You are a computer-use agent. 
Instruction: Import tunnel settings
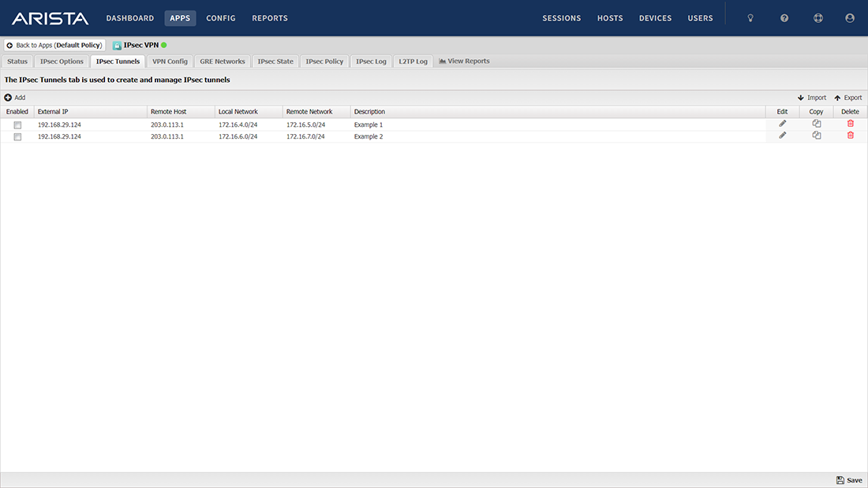tap(812, 98)
